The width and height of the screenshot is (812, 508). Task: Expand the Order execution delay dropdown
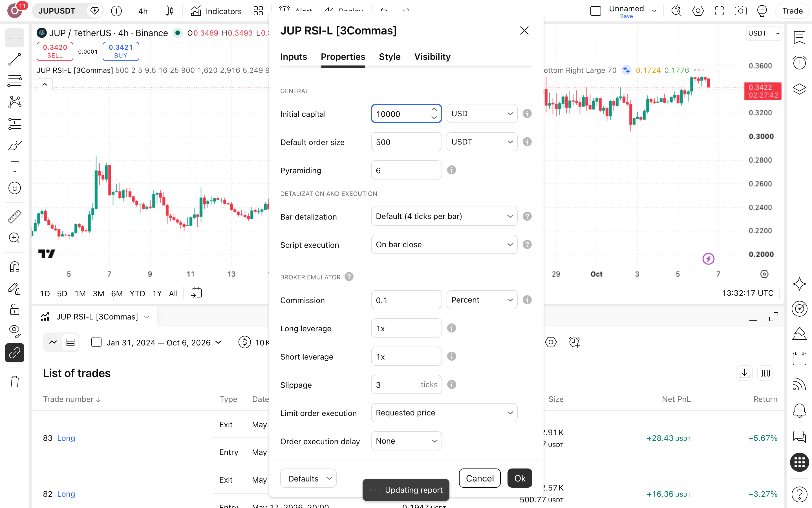coord(406,441)
